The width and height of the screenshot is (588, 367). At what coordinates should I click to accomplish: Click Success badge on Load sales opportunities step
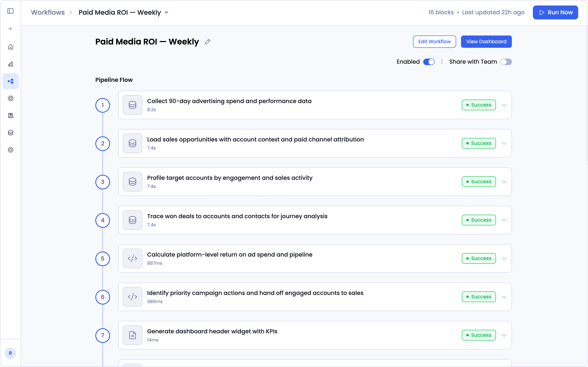[479, 143]
